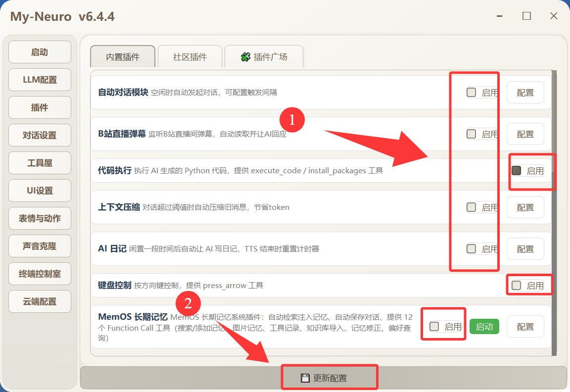Open 配置 for AI 日记 plugin
The height and width of the screenshot is (392, 570).
click(x=525, y=249)
